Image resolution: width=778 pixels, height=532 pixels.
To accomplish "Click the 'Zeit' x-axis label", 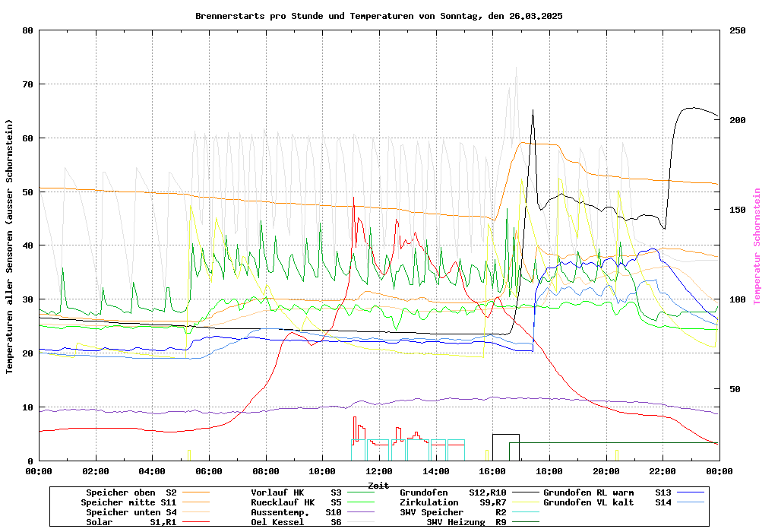I will (x=378, y=485).
